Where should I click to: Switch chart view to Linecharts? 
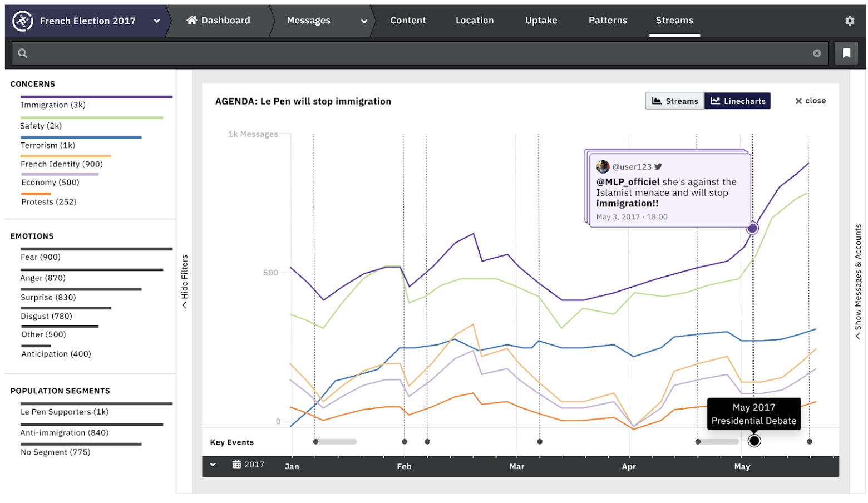737,101
